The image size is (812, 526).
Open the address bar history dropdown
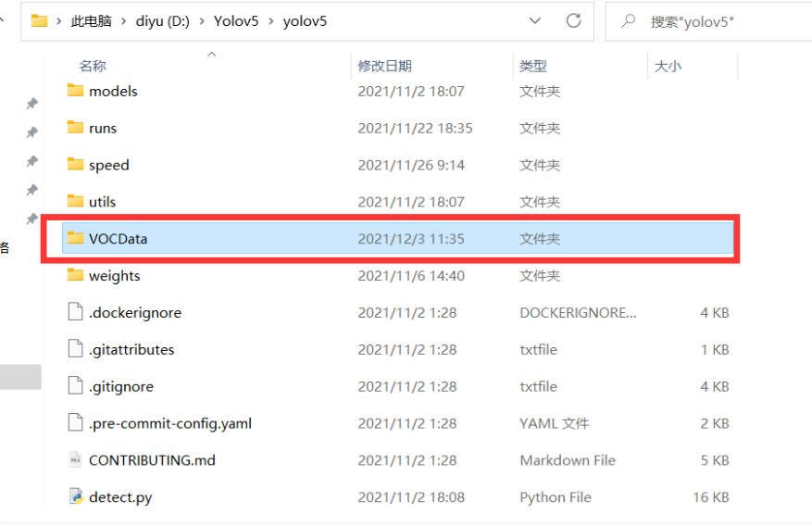pyautogui.click(x=535, y=20)
